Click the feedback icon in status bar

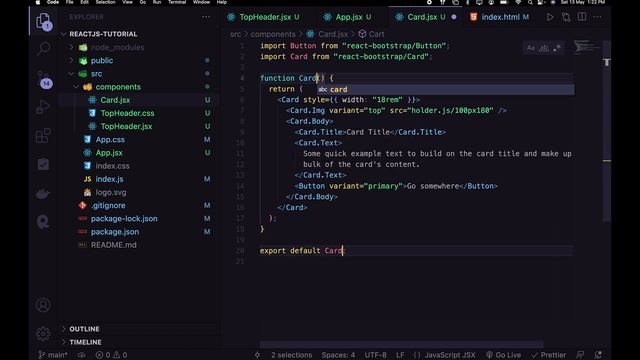[580, 355]
